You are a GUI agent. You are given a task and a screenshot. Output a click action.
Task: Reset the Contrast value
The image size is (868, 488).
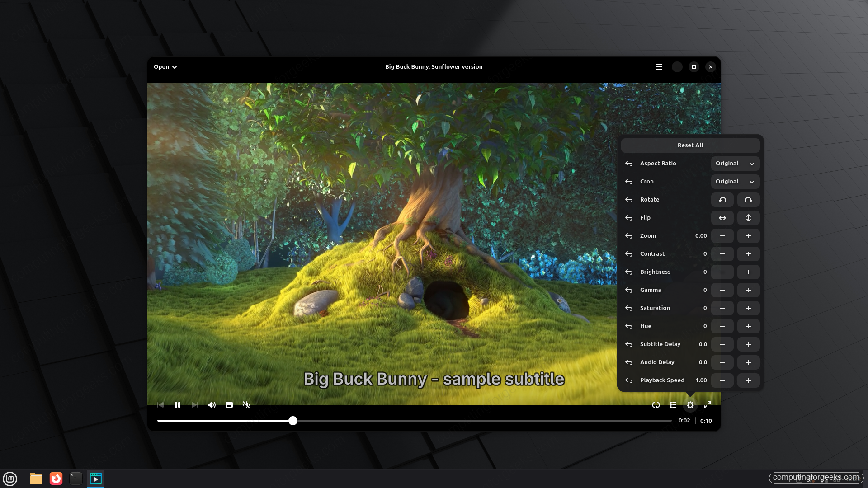pyautogui.click(x=629, y=254)
